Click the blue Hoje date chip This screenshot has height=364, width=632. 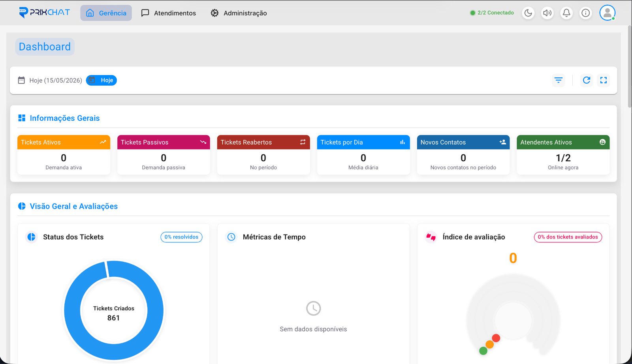click(102, 80)
